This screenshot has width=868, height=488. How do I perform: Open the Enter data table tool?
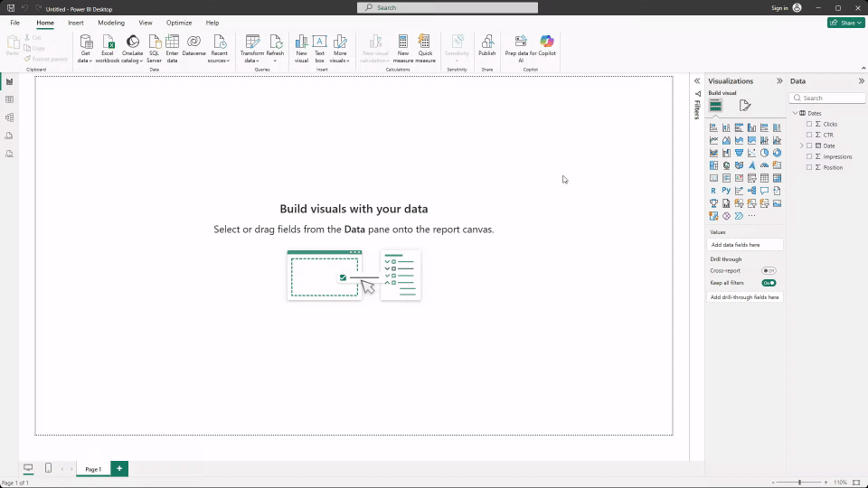pos(172,49)
